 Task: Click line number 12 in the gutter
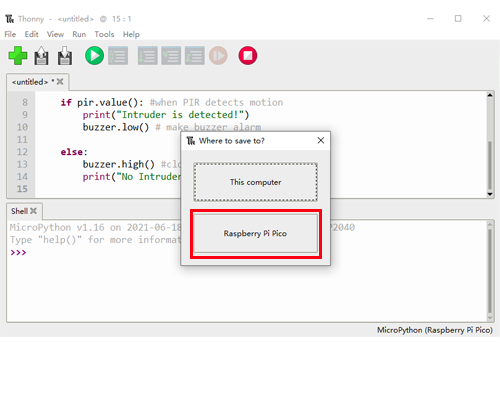click(22, 152)
